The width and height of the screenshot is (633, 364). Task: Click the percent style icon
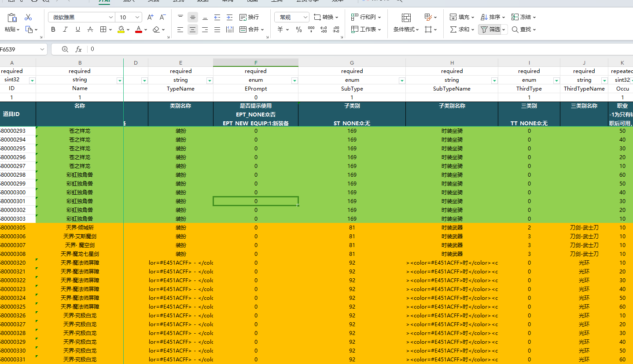coord(299,29)
